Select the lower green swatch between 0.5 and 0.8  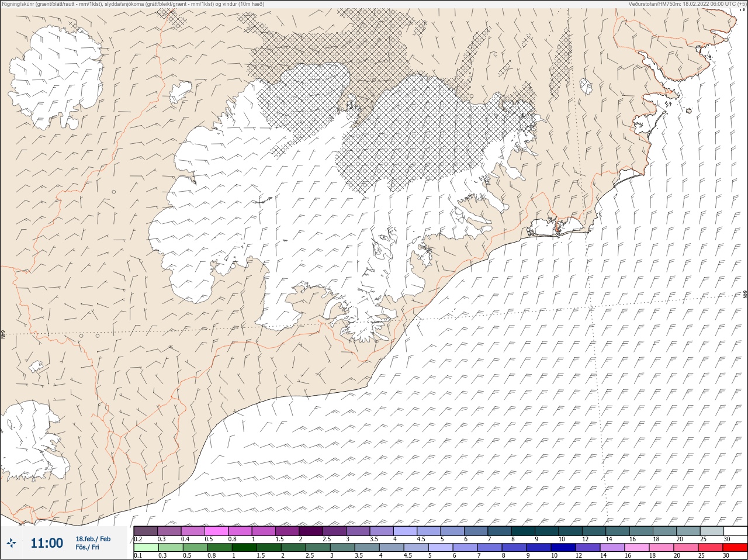coord(195,547)
